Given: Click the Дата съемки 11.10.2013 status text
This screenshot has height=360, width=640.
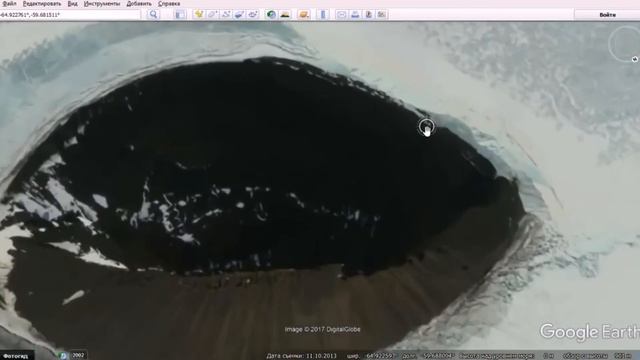Looking at the screenshot, I should [302, 356].
